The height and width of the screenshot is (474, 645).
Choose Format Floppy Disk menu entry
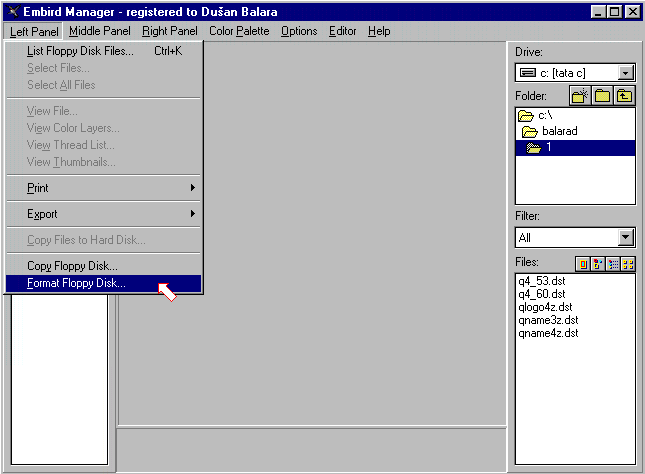pos(103,283)
